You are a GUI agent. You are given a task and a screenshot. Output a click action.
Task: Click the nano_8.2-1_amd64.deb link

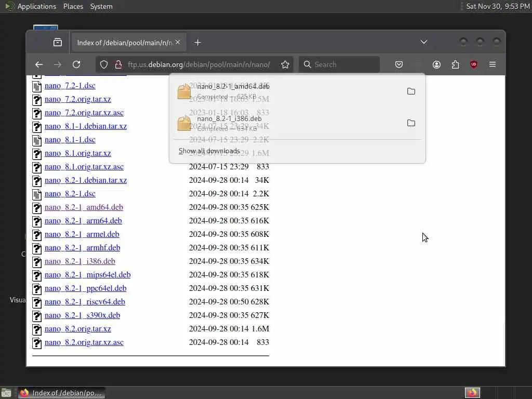click(84, 207)
